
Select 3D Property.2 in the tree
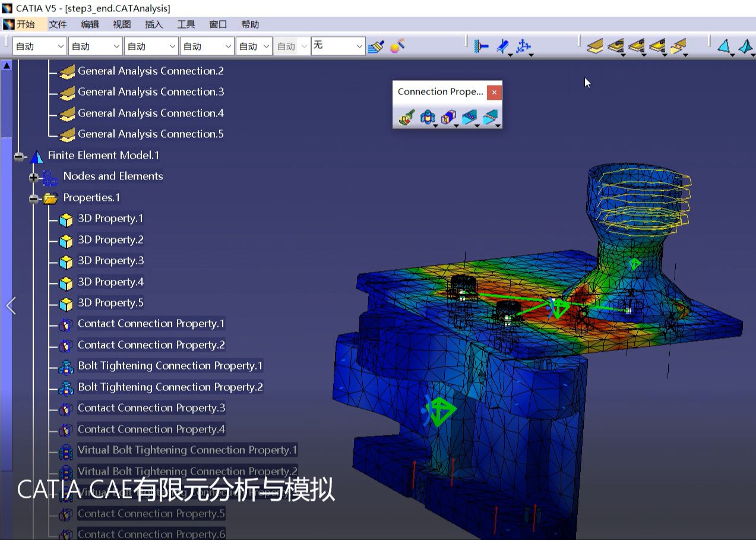110,240
